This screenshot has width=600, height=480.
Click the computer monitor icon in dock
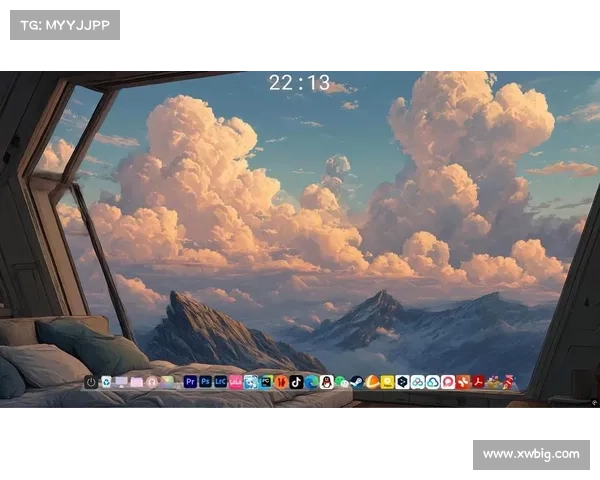tap(121, 381)
